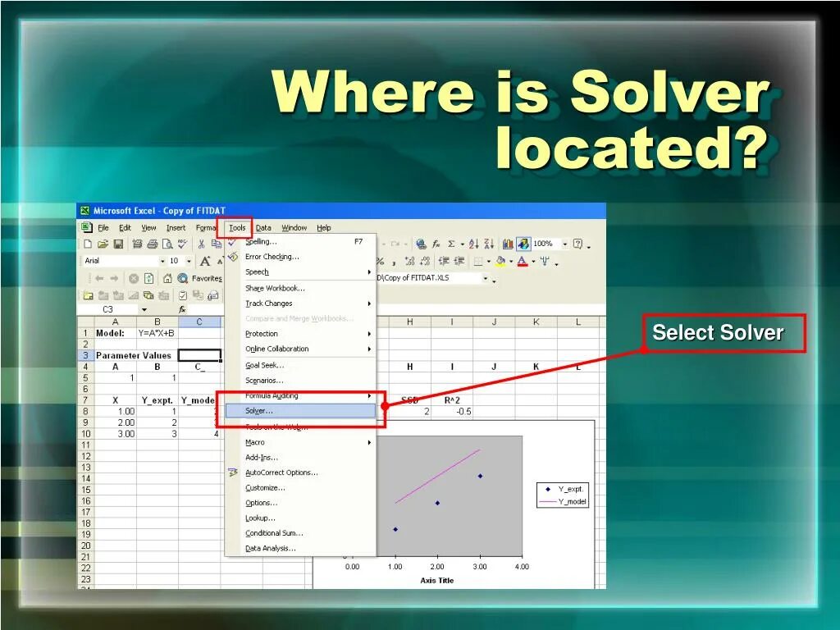840x630 pixels.
Task: Click the Borders toolbar icon
Action: click(478, 262)
